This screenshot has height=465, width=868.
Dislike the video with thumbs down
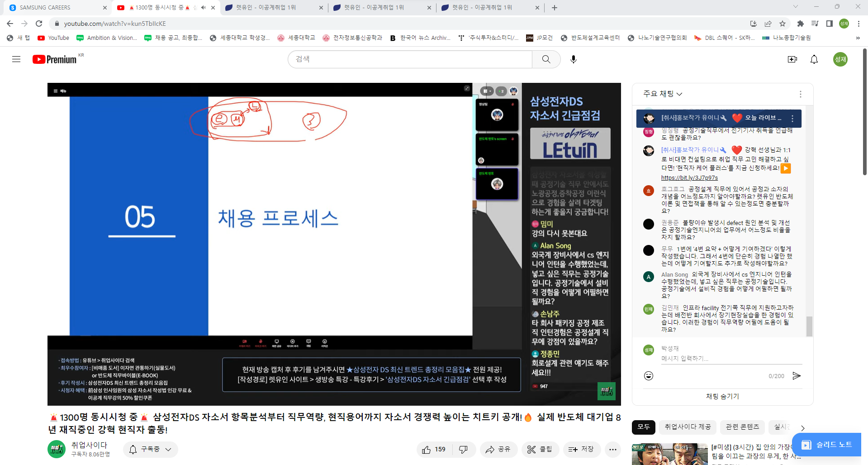point(464,449)
